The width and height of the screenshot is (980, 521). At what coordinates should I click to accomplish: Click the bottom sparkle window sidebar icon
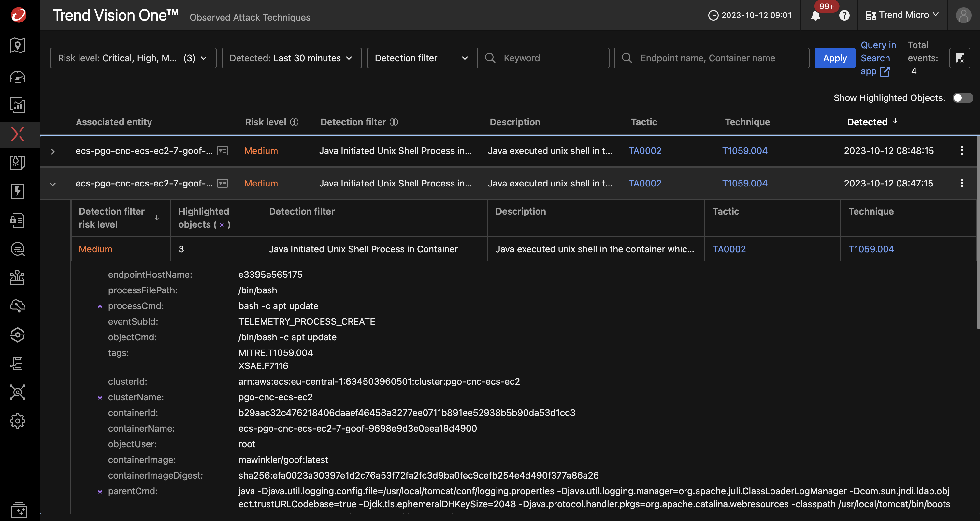(x=18, y=510)
